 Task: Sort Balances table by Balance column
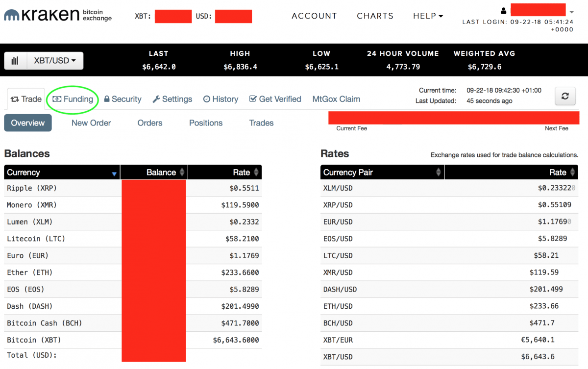[154, 172]
